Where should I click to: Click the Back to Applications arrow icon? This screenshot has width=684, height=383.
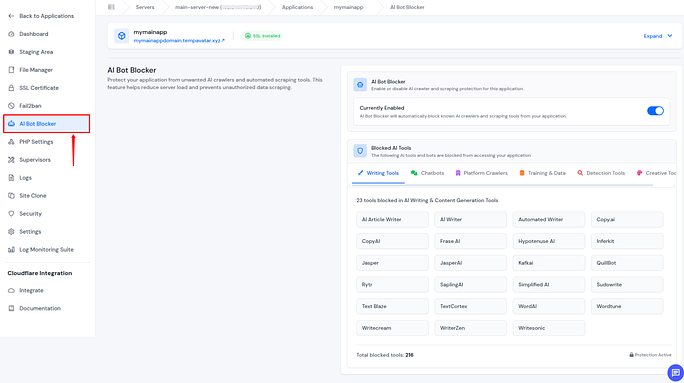11,16
